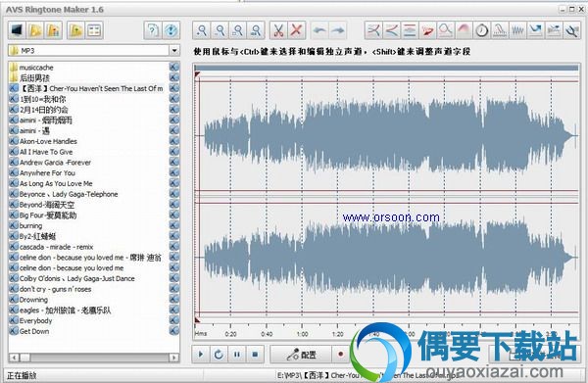Start recording with red dot button
This screenshot has width=588, height=383.
pyautogui.click(x=340, y=355)
